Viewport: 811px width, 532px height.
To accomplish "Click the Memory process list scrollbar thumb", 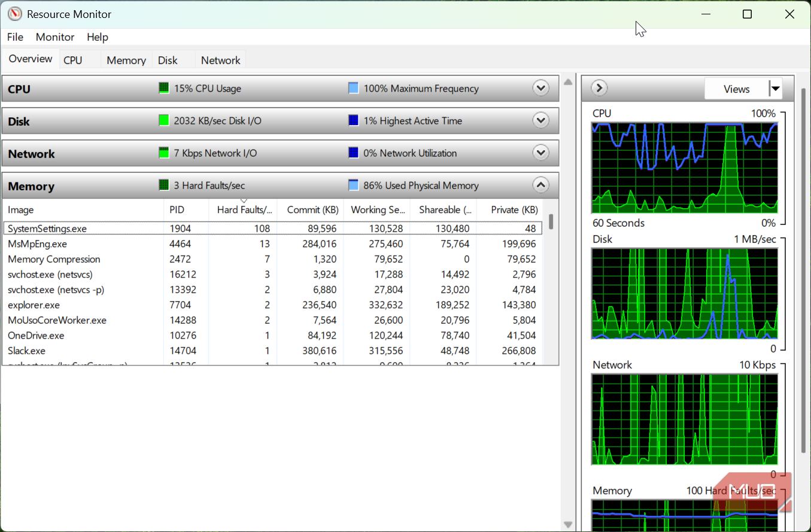I will [551, 222].
